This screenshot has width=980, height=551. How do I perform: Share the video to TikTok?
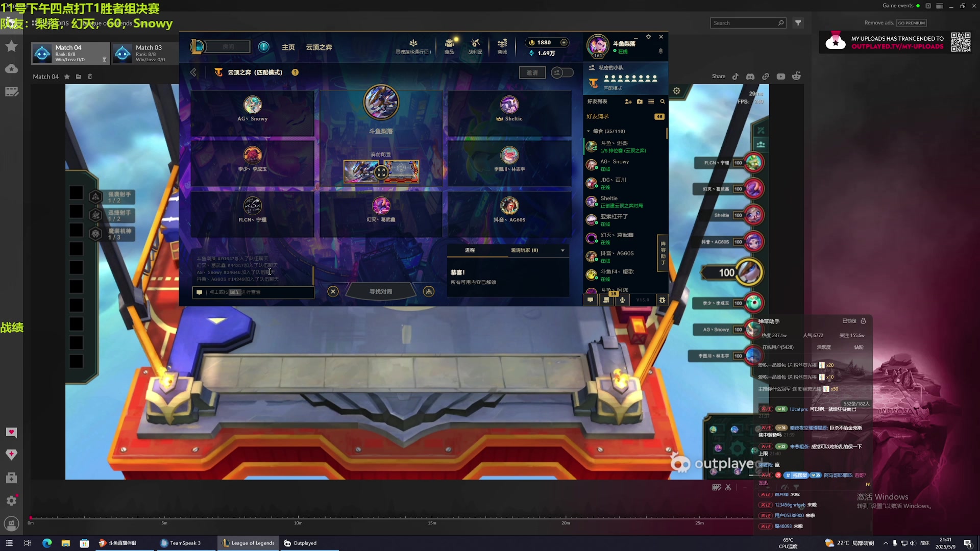tap(736, 77)
